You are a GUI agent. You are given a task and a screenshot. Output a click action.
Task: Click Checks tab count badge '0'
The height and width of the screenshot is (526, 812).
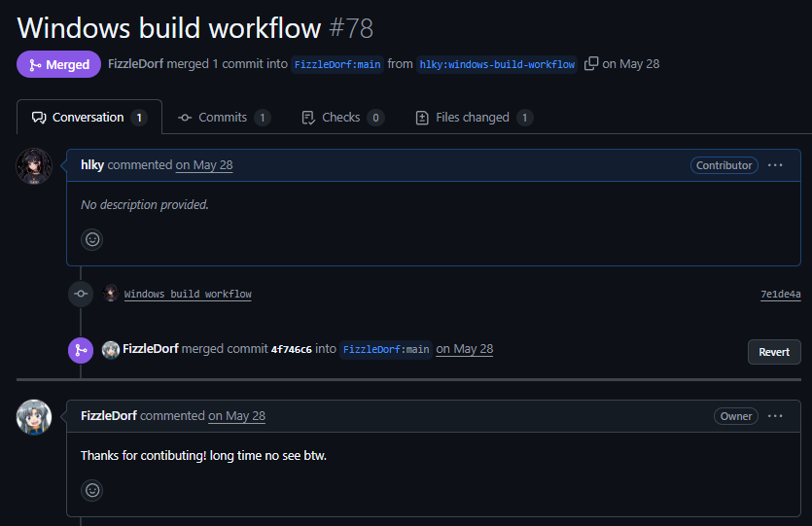[x=375, y=118]
